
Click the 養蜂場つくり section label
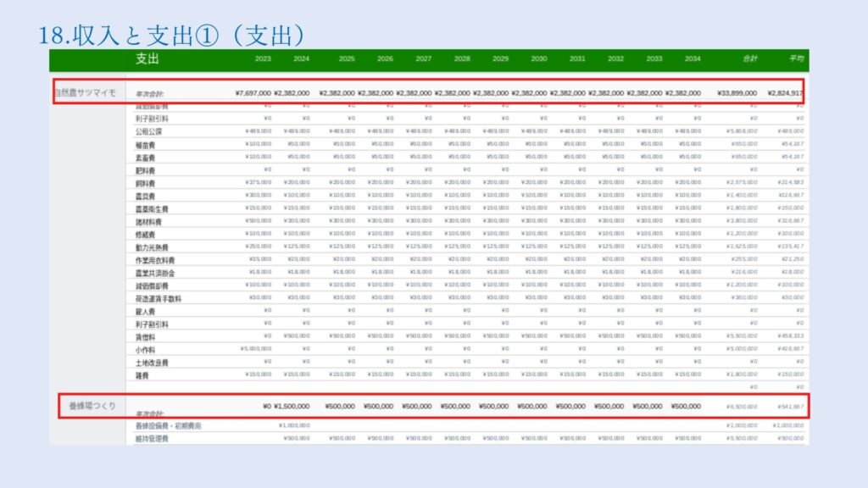92,406
